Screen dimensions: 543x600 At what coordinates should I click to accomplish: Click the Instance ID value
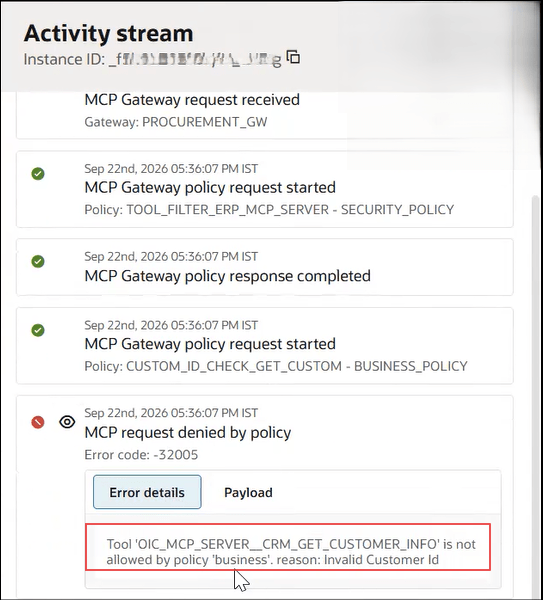tap(195, 59)
